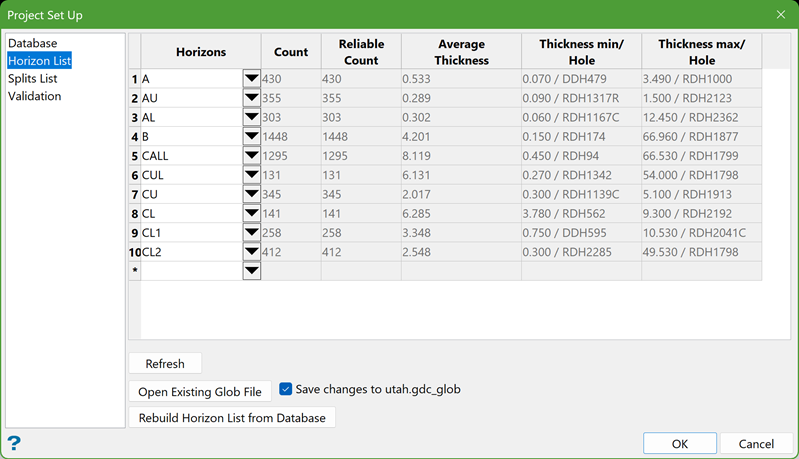The image size is (799, 459).
Task: Click cell 10.530 / RDH2041C
Action: click(702, 233)
